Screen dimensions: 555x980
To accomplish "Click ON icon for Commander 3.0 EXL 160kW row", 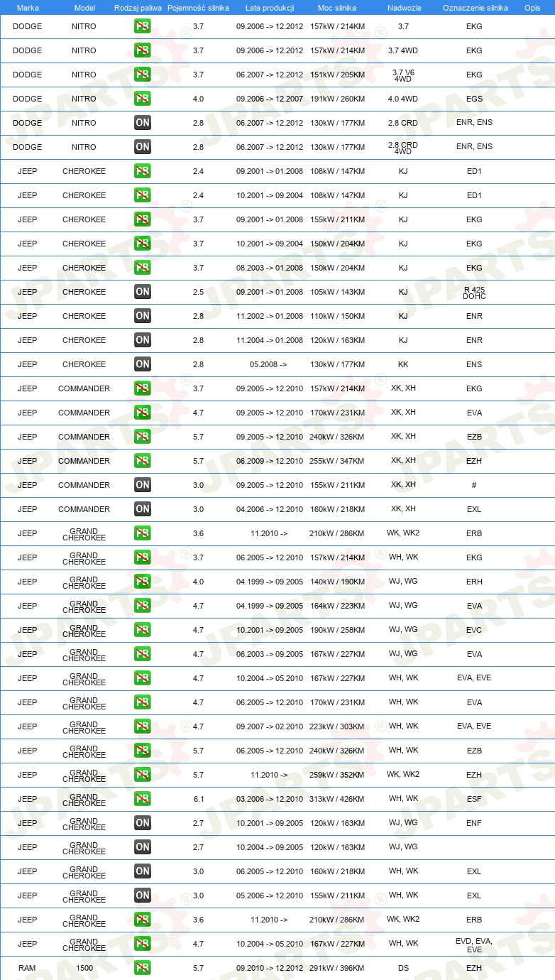I will tap(143, 509).
